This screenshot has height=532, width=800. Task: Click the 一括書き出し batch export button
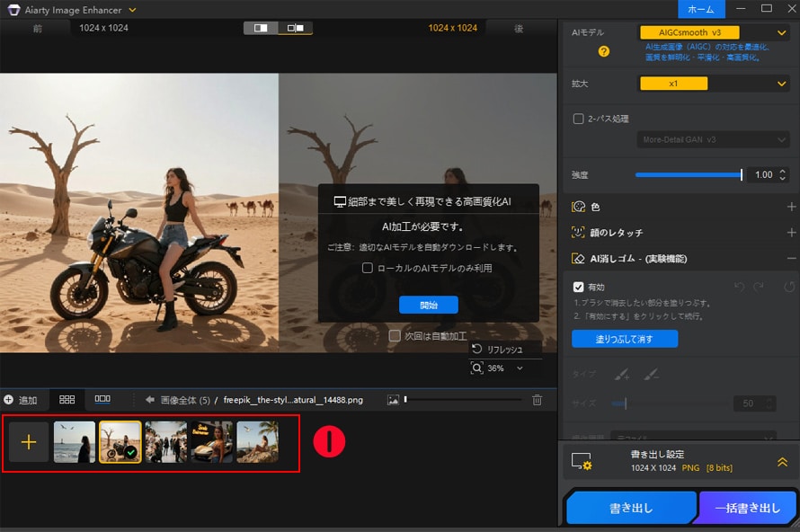[x=748, y=508]
